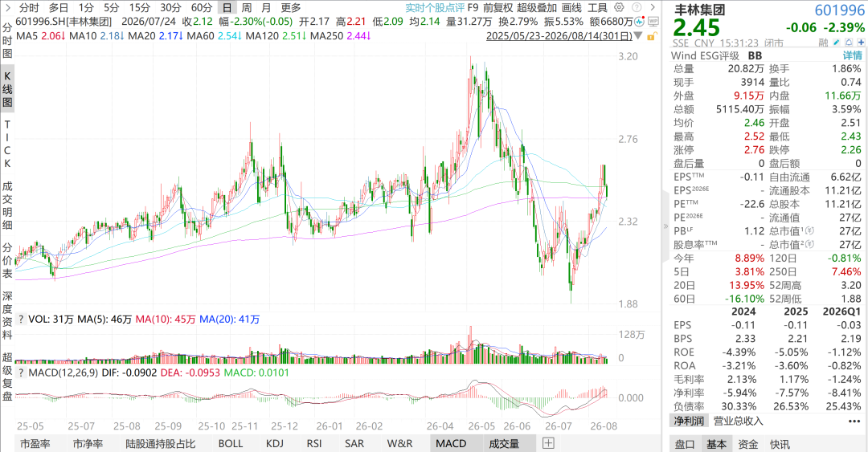Open the 前复权 adjustment dropdown
This screenshot has width=868, height=452.
point(497,8)
